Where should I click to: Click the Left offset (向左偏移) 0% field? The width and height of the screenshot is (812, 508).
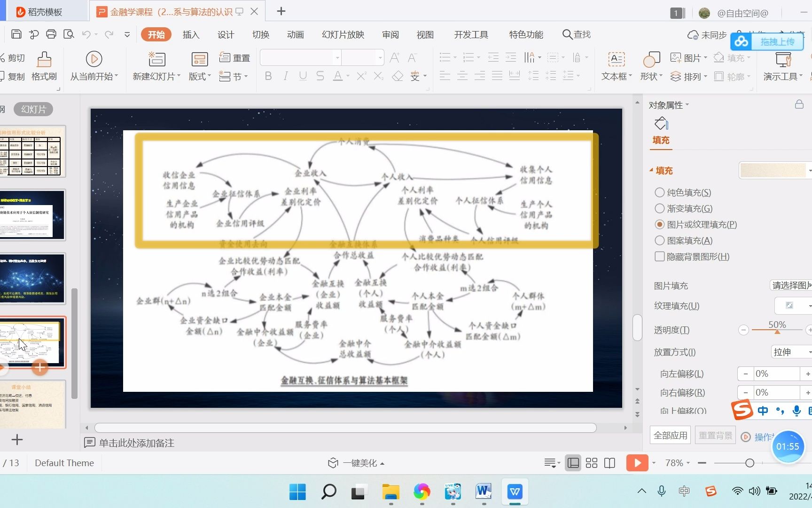coord(776,374)
